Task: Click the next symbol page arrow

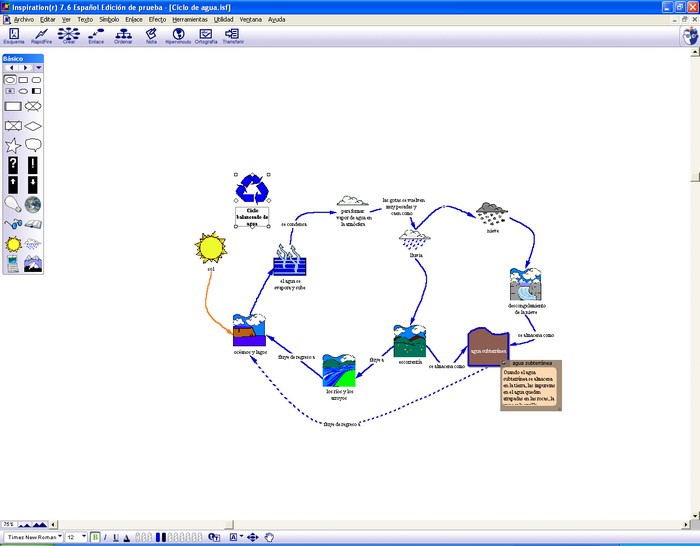Action: [x=24, y=68]
